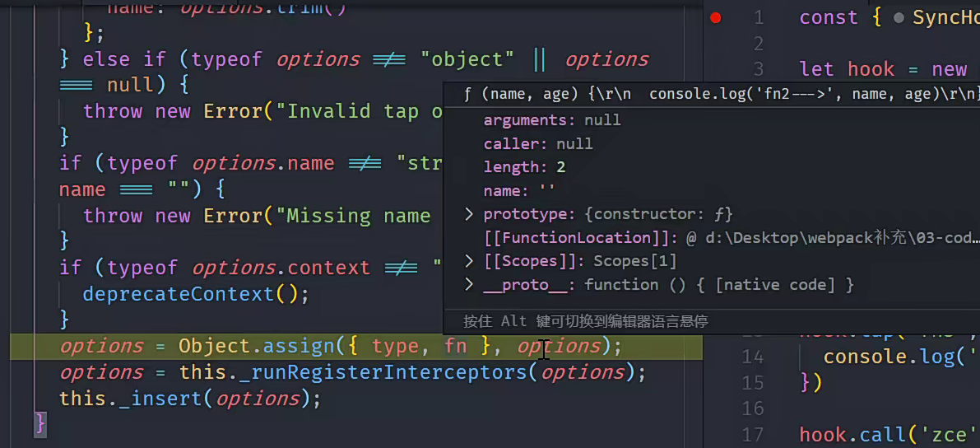Click line number 2 in the right editor
The height and width of the screenshot is (448, 980).
[x=758, y=43]
